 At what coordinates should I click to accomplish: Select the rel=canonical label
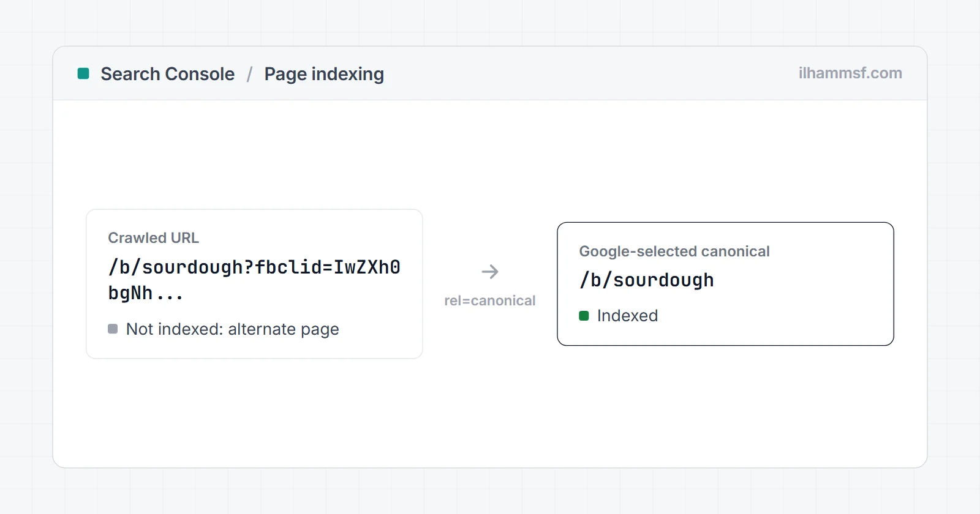tap(490, 300)
